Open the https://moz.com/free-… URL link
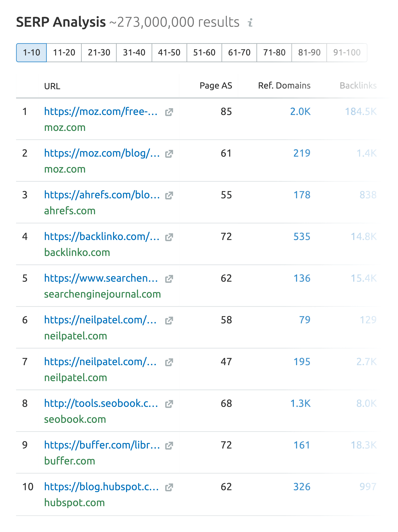The height and width of the screenshot is (532, 398). 101,112
